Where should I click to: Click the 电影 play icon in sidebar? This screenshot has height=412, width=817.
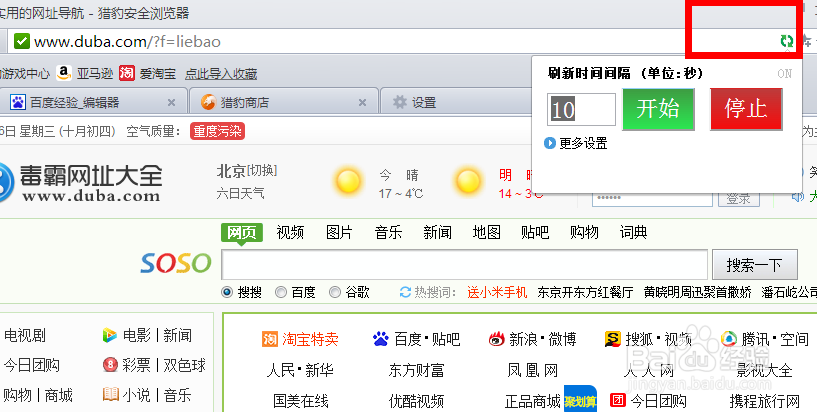click(x=109, y=335)
